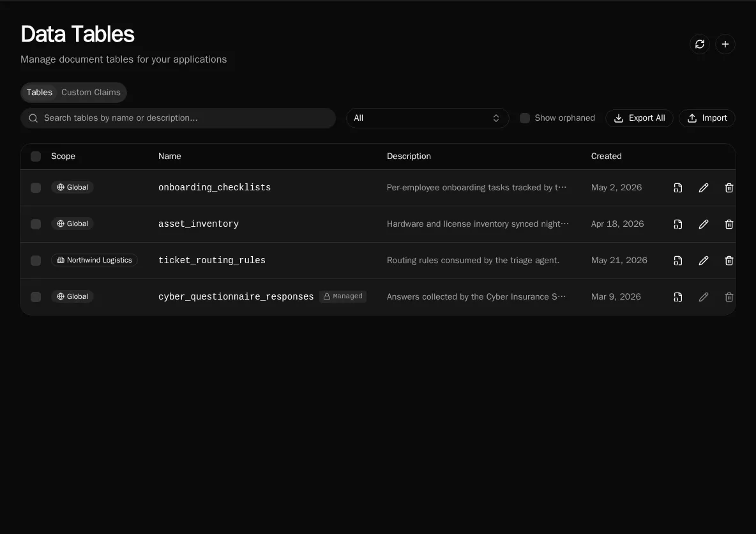Edit the ticket_routing_rules table
756x534 pixels.
pyautogui.click(x=704, y=261)
